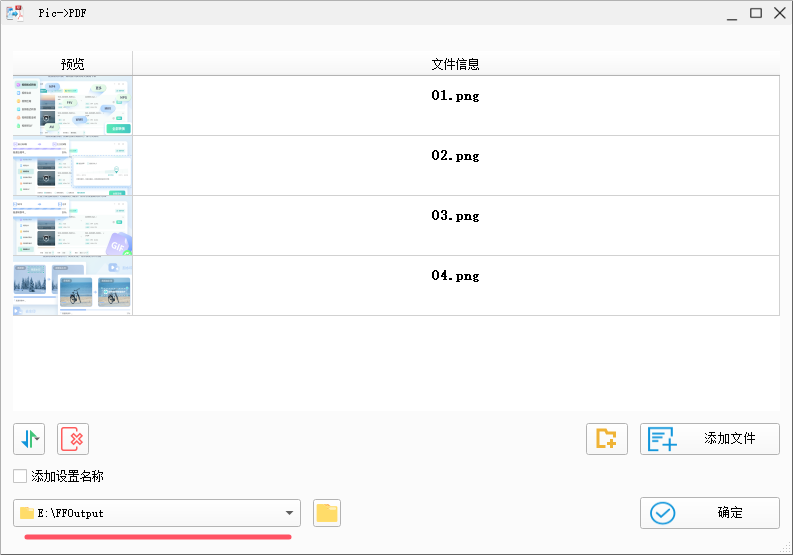Select the 02.png preview thumbnail
Viewport: 793px width, 555px height.
(x=72, y=166)
